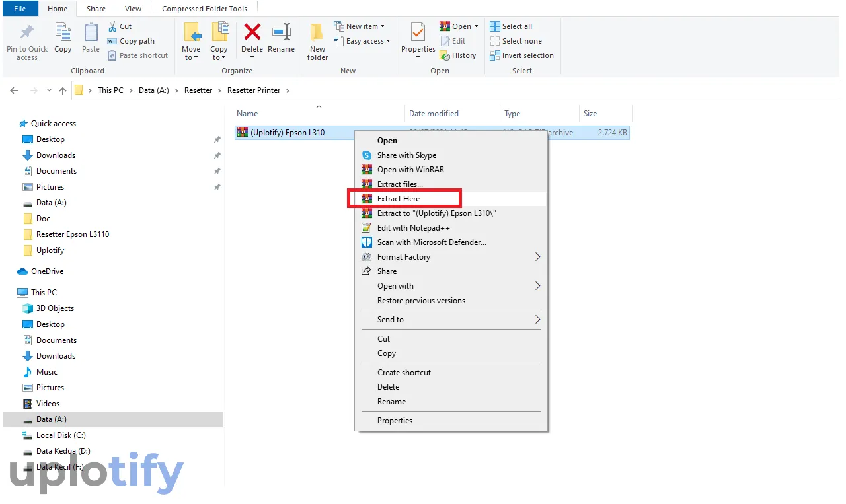The image size is (846, 504).
Task: Switch to the Share tab
Action: (96, 9)
